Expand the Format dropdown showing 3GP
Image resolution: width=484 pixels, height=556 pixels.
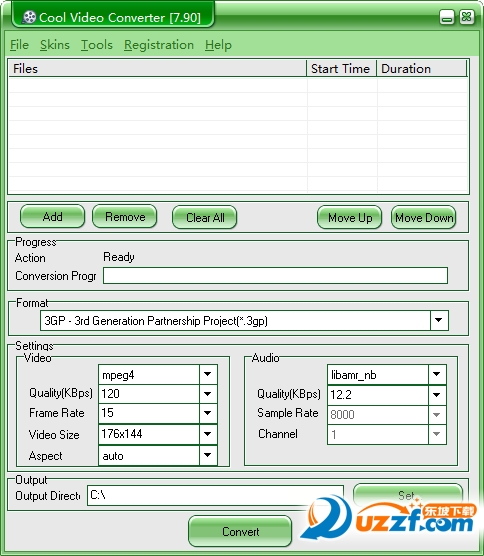tap(439, 320)
